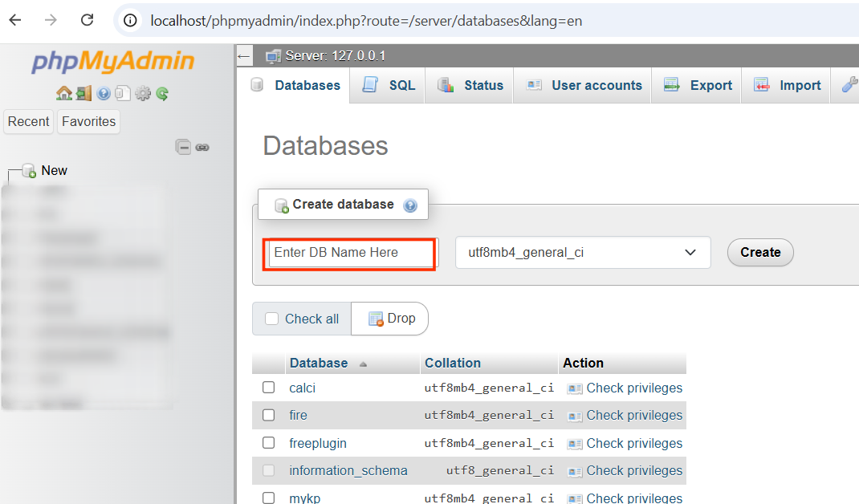Click the Enter DB Name Here input field

(x=348, y=252)
